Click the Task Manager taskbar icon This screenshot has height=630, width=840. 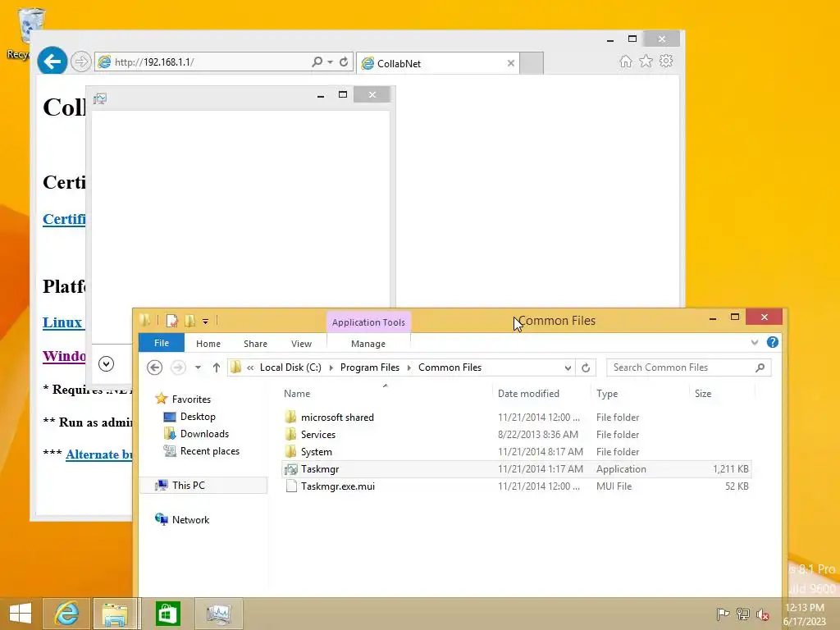coord(218,614)
